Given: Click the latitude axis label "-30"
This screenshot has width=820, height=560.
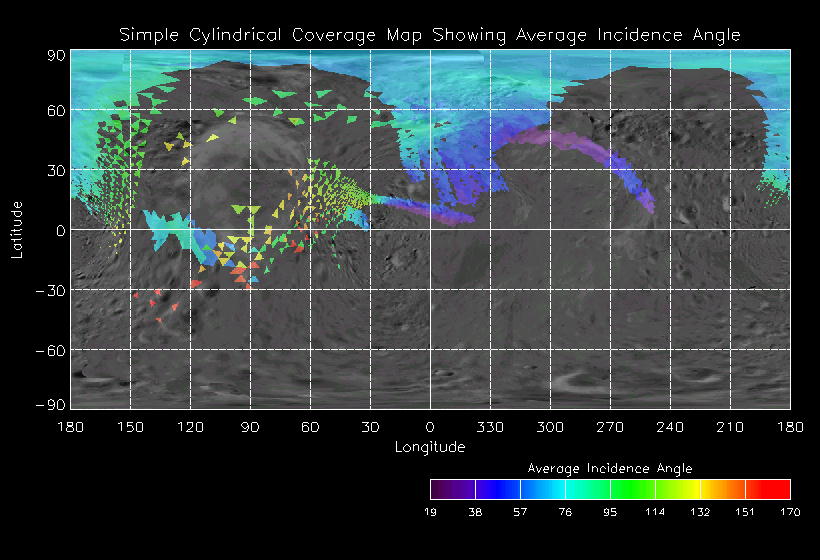Looking at the screenshot, I should click(x=51, y=291).
